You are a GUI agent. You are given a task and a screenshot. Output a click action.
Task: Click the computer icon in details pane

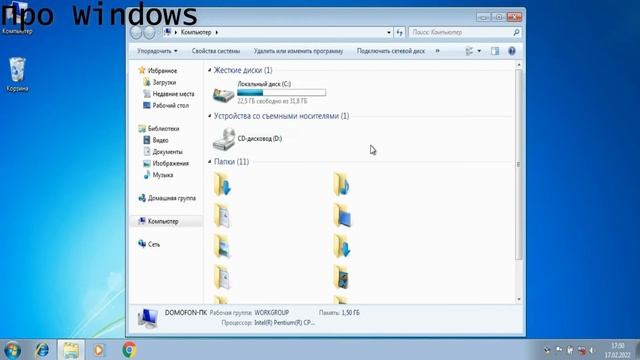(x=147, y=318)
